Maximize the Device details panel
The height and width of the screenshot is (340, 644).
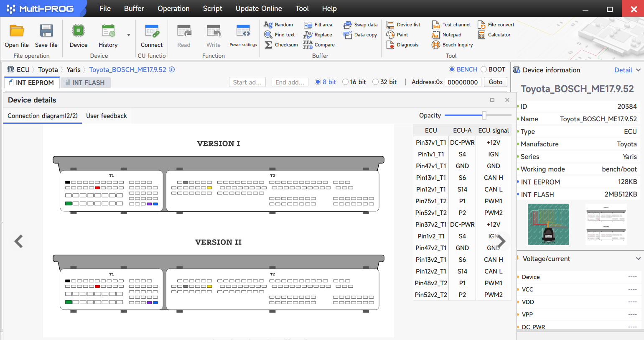pos(492,100)
